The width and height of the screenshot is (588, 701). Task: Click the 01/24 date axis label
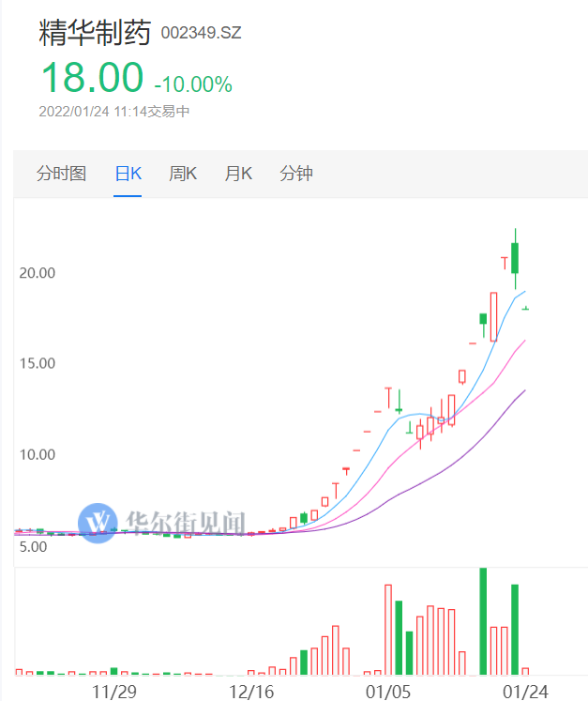pyautogui.click(x=525, y=692)
